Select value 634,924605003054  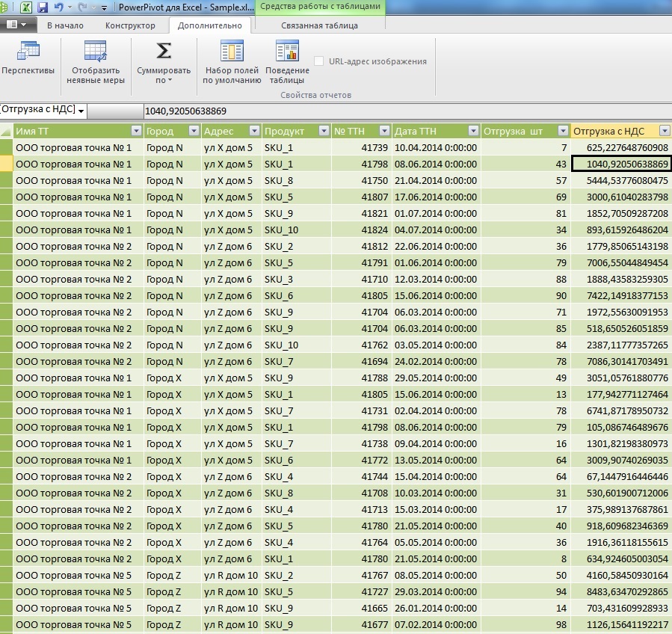click(621, 559)
